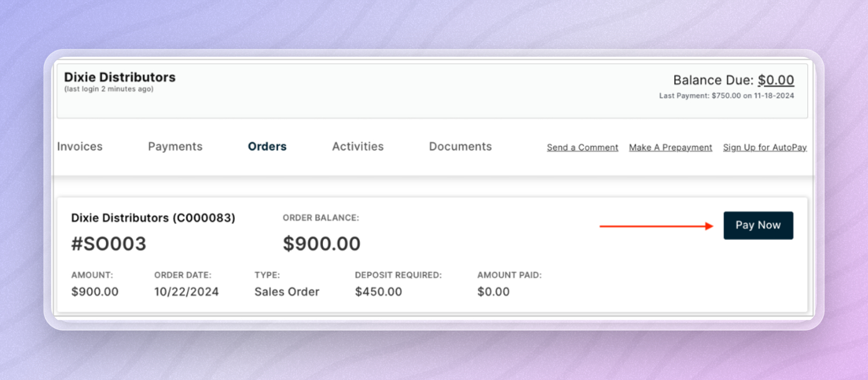Click the last login 2 minutes ago text
The width and height of the screenshot is (868, 380).
pos(109,89)
